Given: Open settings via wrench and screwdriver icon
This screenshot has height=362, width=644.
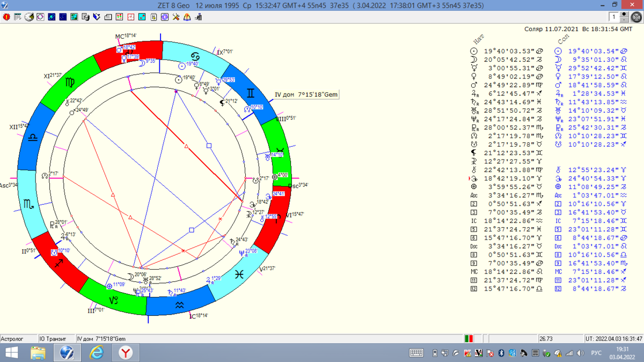Looking at the screenshot, I should pyautogui.click(x=176, y=17).
